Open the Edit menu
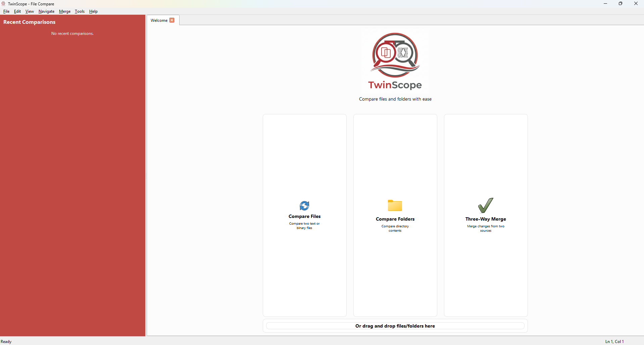The width and height of the screenshot is (644, 345). point(17,11)
